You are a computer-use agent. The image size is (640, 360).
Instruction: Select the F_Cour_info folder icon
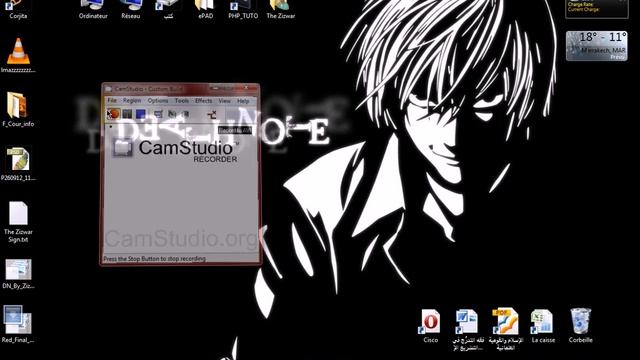coord(18,109)
